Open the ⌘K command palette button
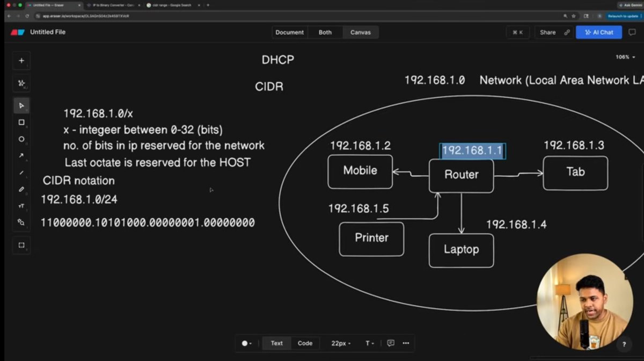This screenshot has height=361, width=644. [518, 32]
